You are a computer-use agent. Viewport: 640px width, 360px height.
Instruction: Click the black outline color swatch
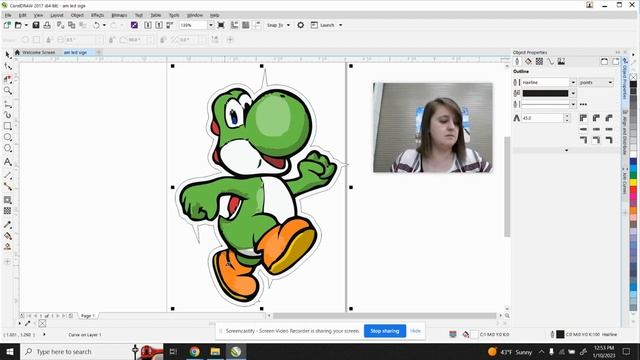point(545,93)
